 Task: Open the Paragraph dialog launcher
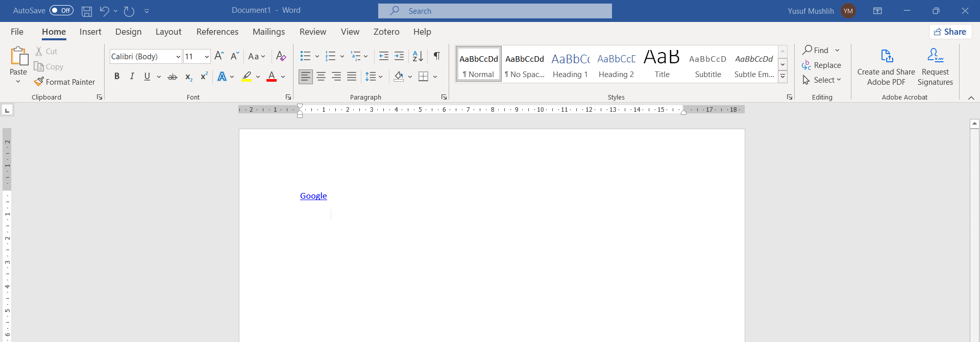(x=444, y=97)
